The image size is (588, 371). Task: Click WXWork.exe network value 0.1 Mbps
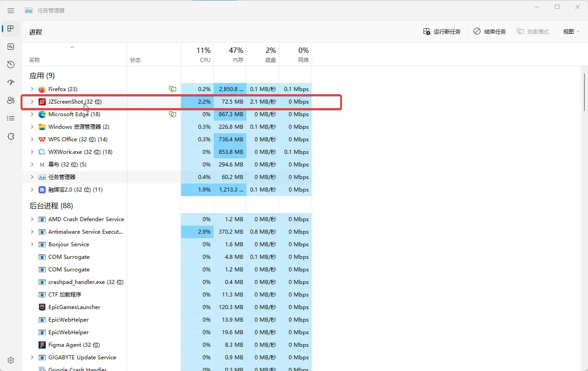pyautogui.click(x=296, y=152)
